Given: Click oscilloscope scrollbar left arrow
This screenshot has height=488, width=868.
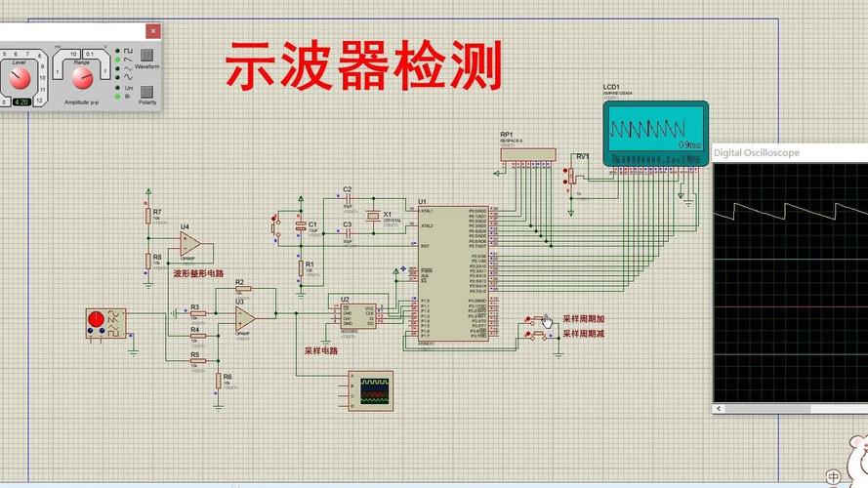Looking at the screenshot, I should click(x=719, y=408).
